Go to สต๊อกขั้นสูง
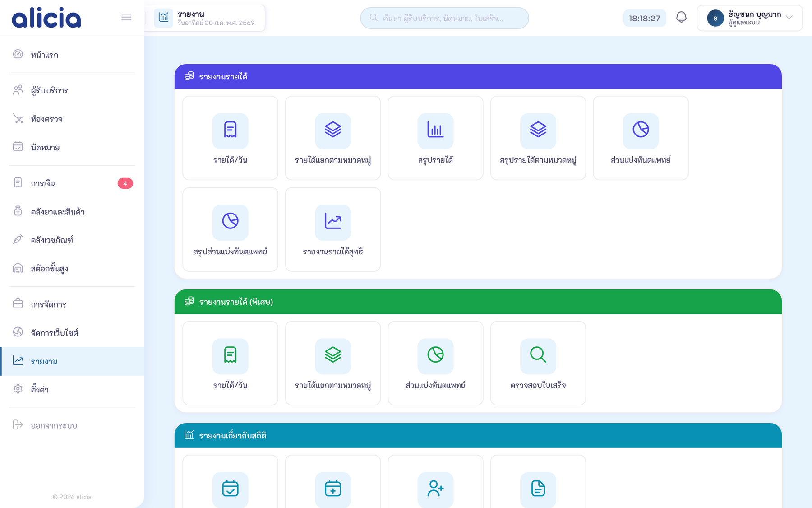This screenshot has width=812, height=508. pyautogui.click(x=72, y=268)
